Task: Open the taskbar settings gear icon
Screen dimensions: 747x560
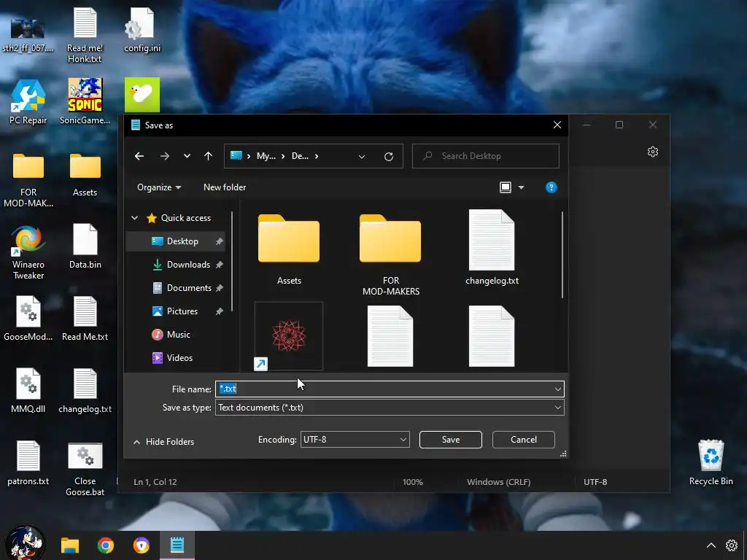Action: pos(732,545)
